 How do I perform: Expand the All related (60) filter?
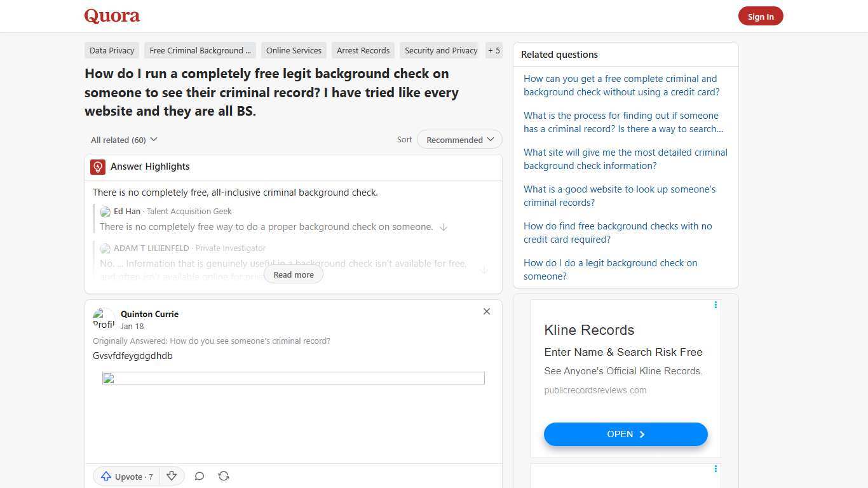pos(124,139)
